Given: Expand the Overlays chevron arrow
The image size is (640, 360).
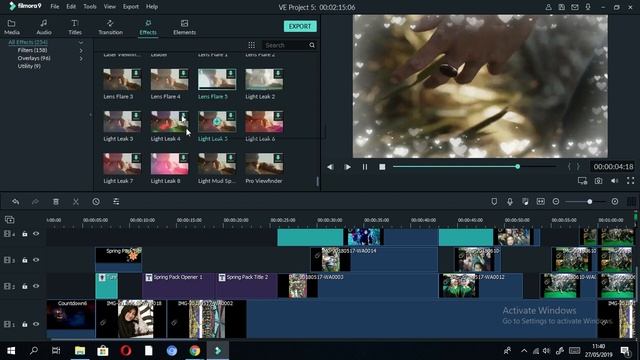Looking at the screenshot, I should click(x=81, y=58).
